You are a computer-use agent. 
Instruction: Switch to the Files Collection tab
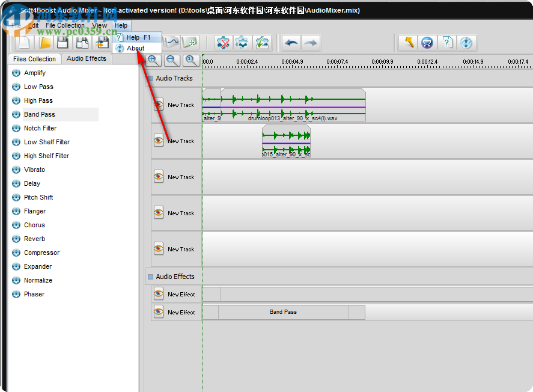34,59
